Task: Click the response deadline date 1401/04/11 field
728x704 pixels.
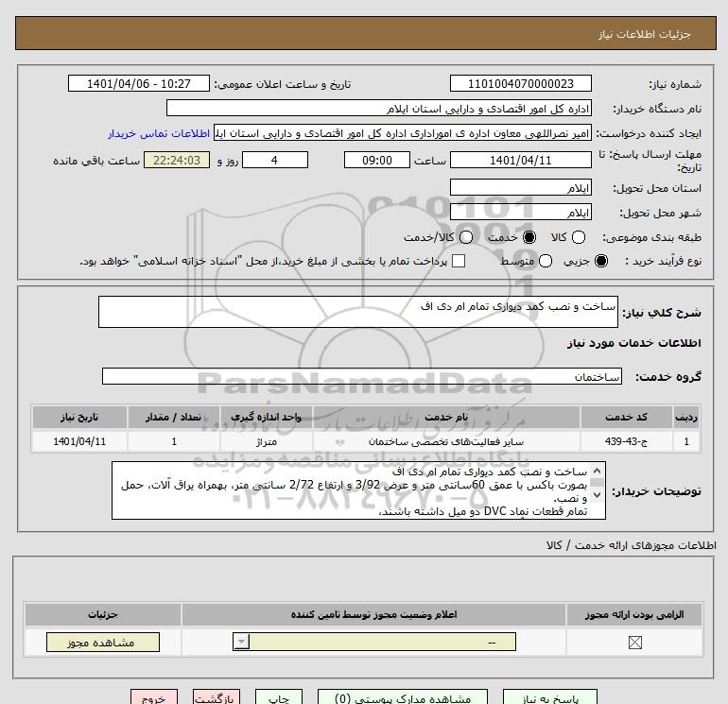Action: [520, 160]
